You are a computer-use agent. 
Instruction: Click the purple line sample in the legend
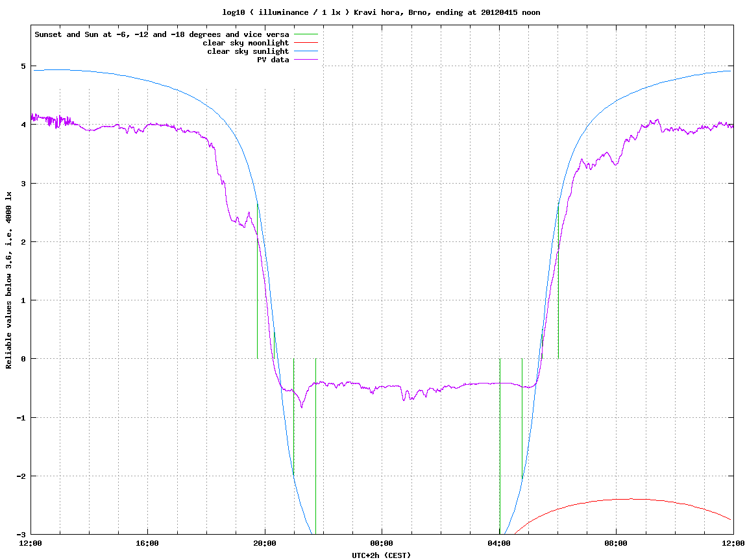tap(306, 60)
